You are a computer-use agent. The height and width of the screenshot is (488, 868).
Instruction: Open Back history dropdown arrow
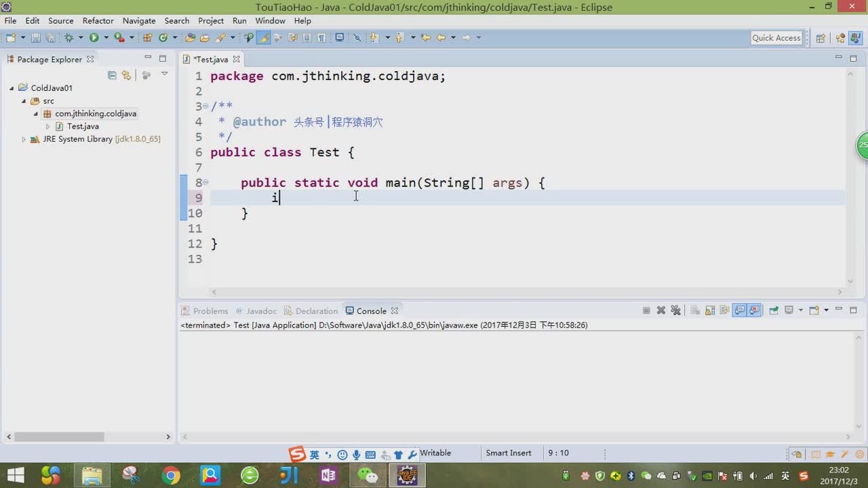[453, 38]
